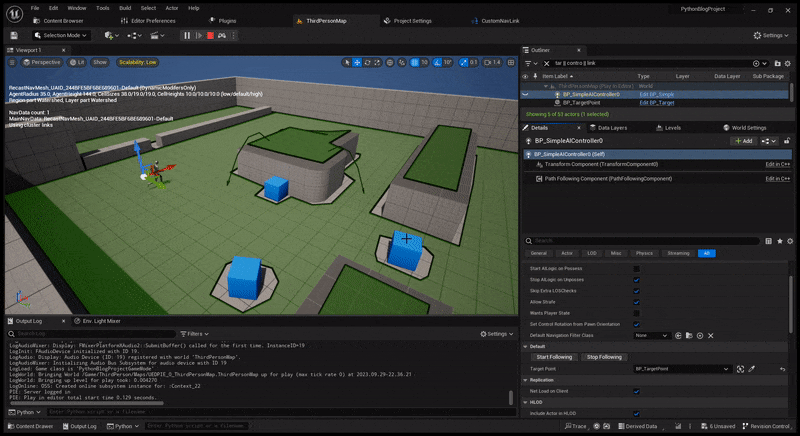This screenshot has height=436, width=800.
Task: Activate the Select objects tool in the viewport
Action: point(347,62)
